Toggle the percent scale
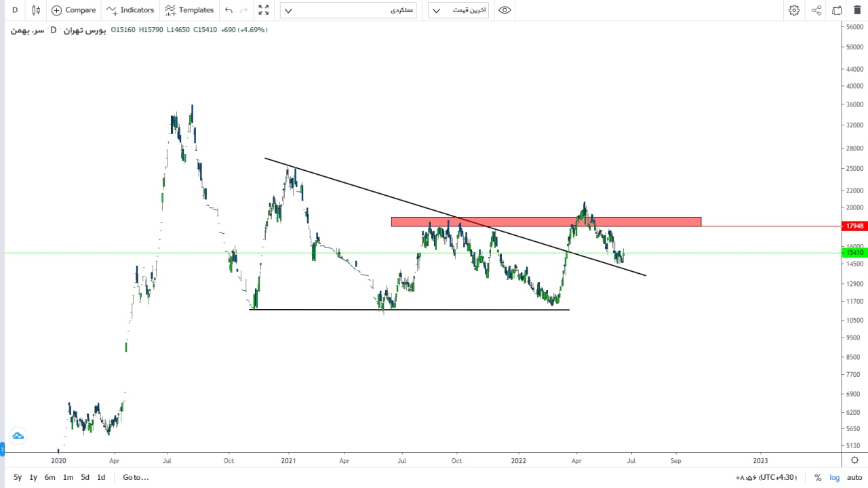868x488 pixels. click(818, 478)
